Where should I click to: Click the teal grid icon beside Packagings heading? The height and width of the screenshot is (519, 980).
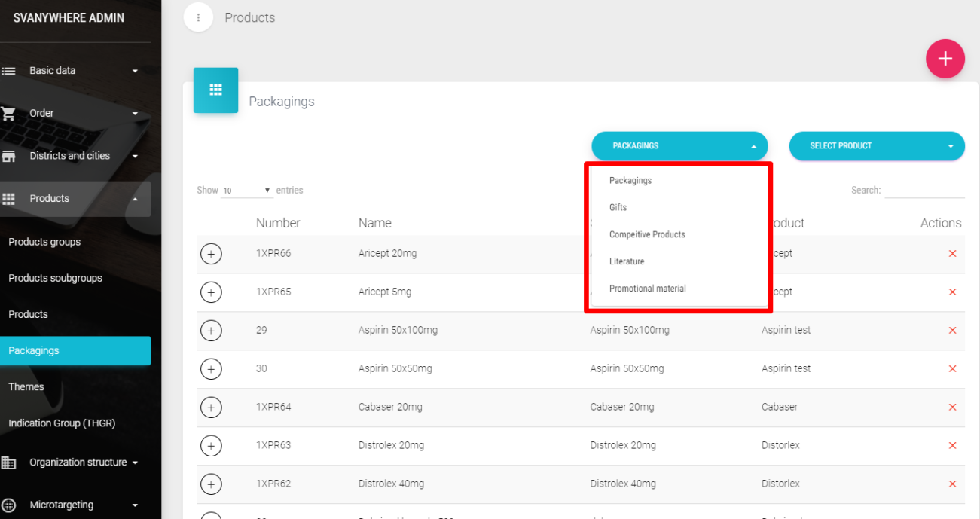coord(215,90)
